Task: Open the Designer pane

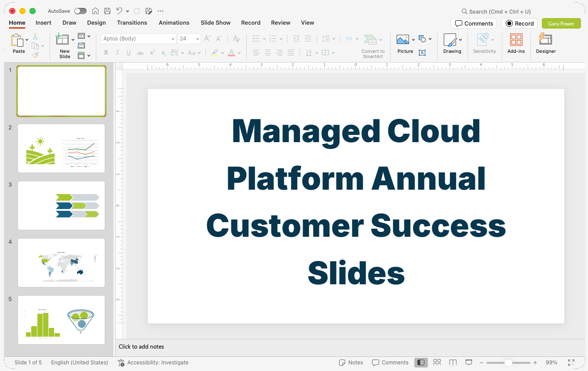Action: [546, 44]
